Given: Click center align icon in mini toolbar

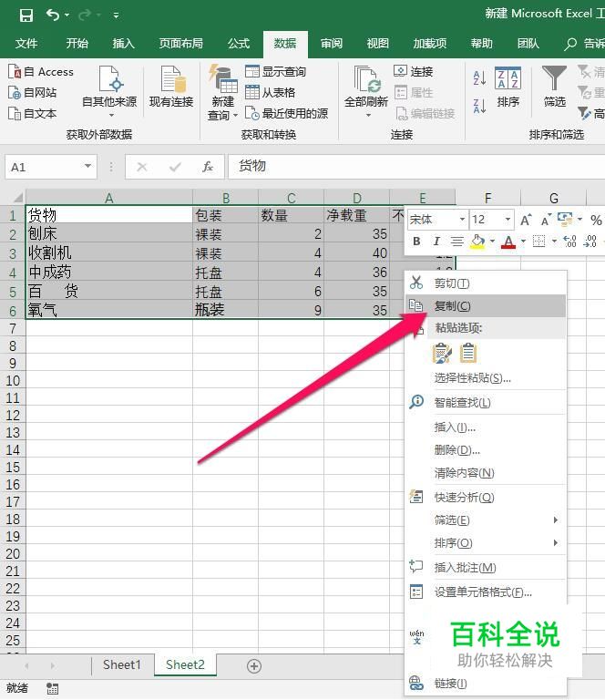Looking at the screenshot, I should pos(456,242).
